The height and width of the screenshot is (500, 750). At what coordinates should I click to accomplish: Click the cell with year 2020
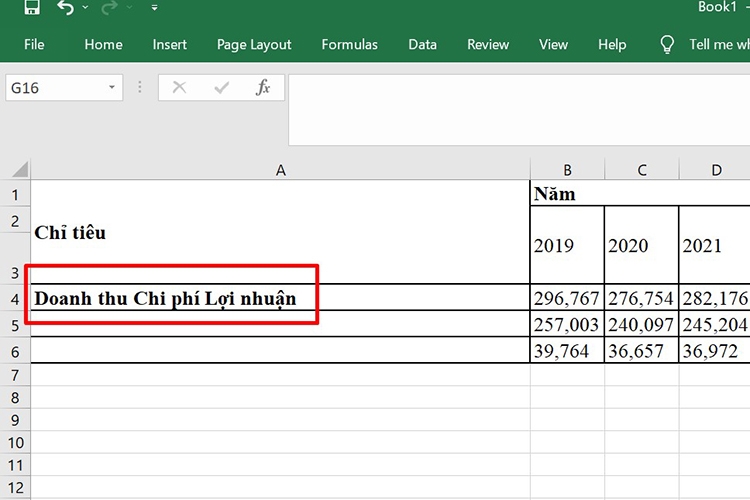[x=641, y=245]
